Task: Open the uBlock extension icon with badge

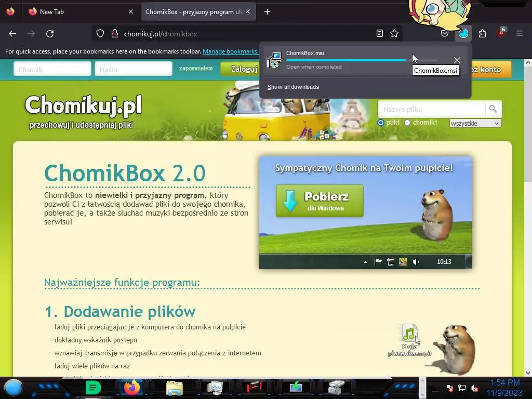Action: pyautogui.click(x=501, y=33)
